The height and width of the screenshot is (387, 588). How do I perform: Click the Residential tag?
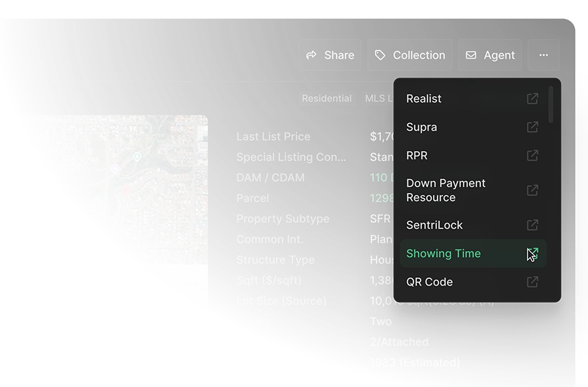327,98
